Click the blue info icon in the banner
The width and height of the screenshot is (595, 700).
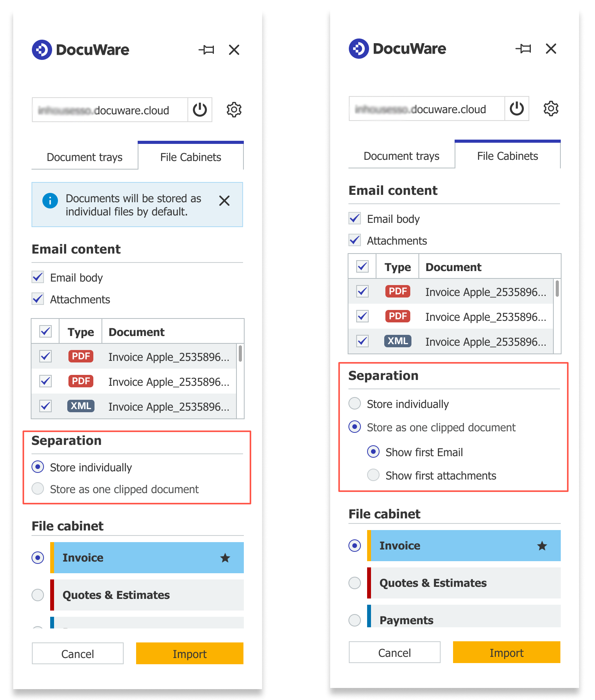tap(50, 201)
